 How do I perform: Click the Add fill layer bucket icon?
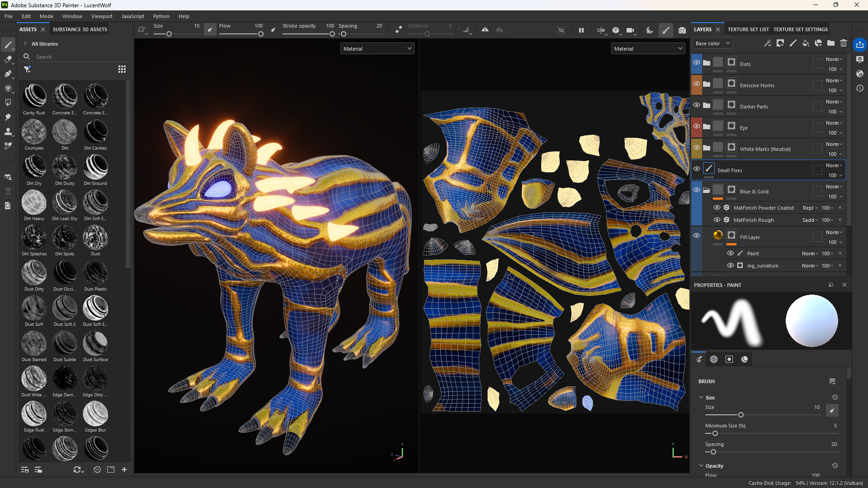pyautogui.click(x=806, y=43)
